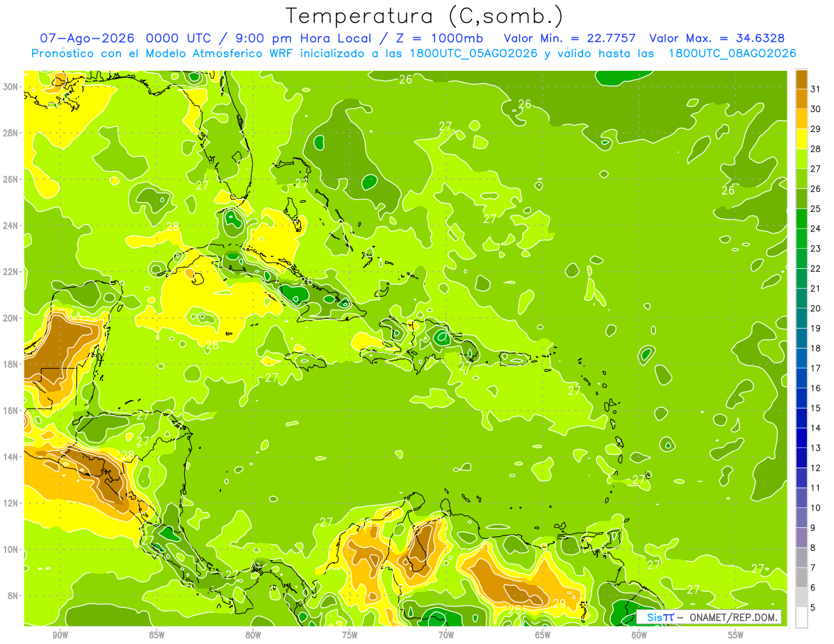834x644 pixels.
Task: Click the "90W" longitude axis label
Action: coord(60,636)
